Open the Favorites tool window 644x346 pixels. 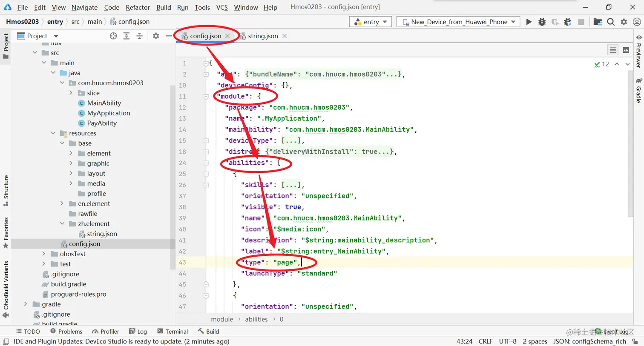click(6, 233)
